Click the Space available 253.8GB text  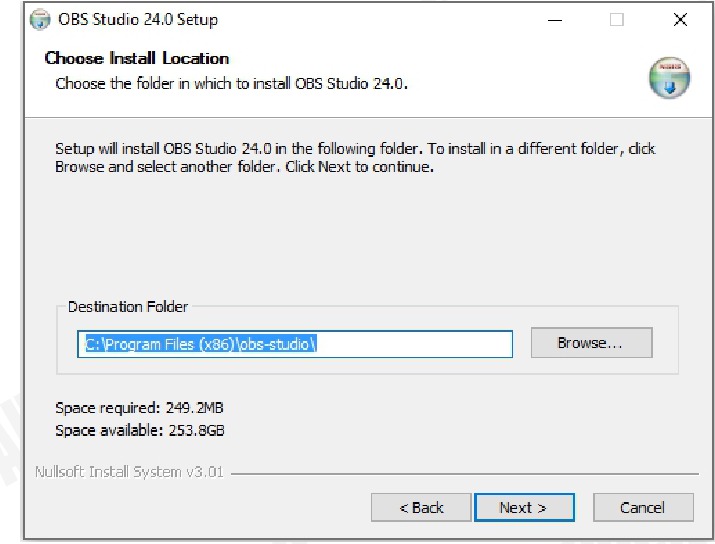pyautogui.click(x=140, y=430)
